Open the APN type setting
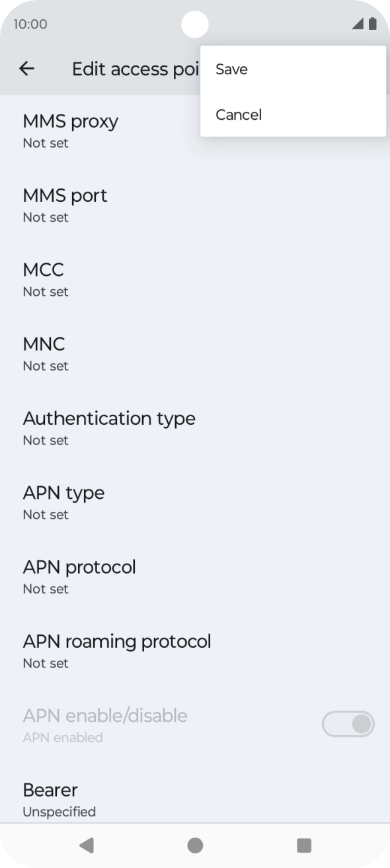 [x=195, y=502]
